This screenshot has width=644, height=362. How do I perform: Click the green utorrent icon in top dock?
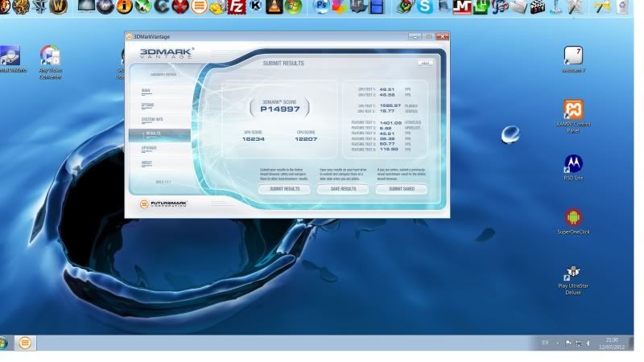481,6
